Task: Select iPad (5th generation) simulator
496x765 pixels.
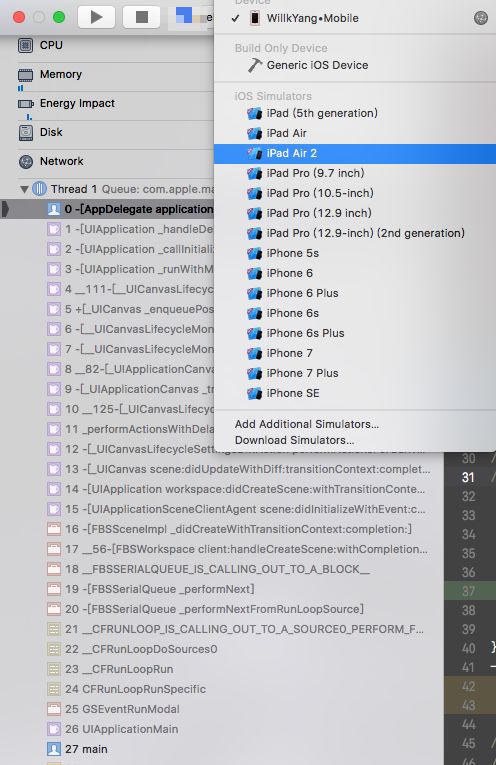Action: click(x=355, y=113)
